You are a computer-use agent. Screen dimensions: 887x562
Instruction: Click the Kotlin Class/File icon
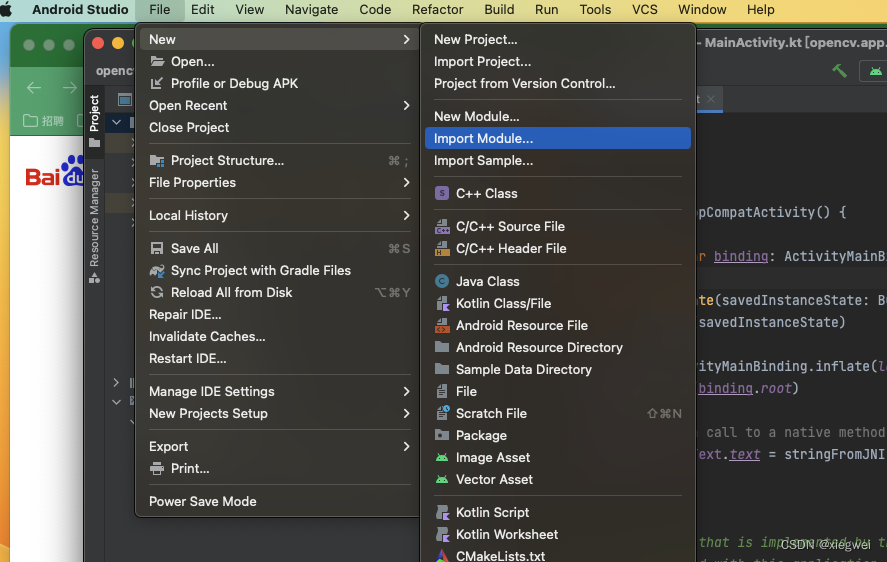point(442,303)
